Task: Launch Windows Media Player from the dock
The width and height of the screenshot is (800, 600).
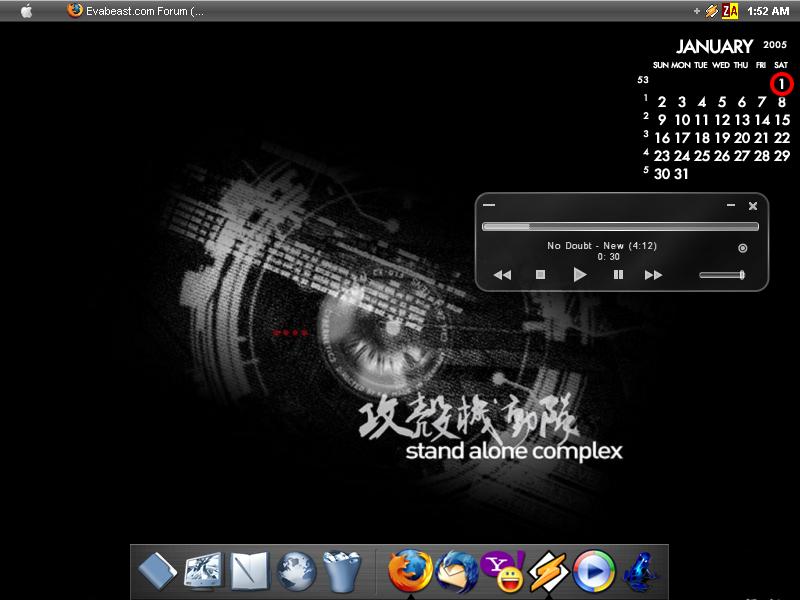Action: click(x=594, y=571)
